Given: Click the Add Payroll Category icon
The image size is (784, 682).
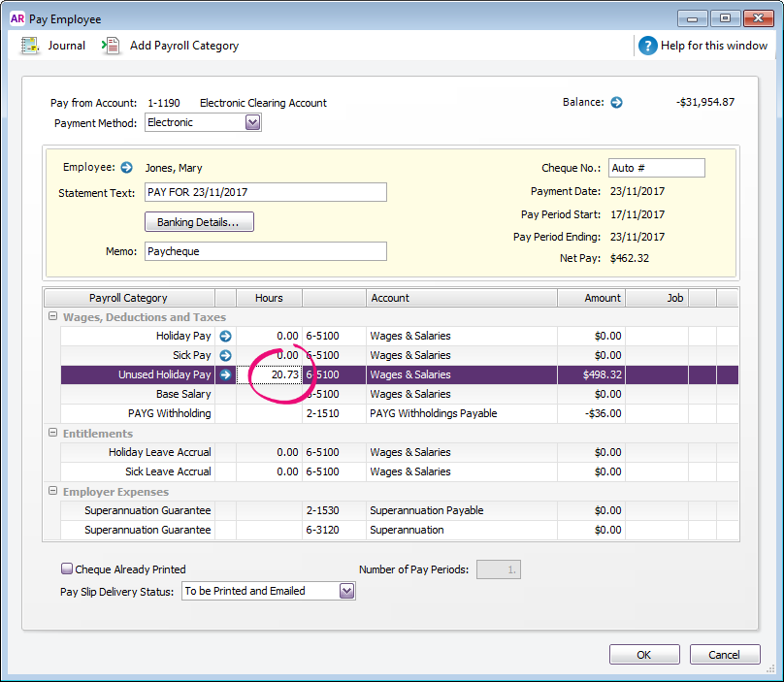Looking at the screenshot, I should click(112, 46).
